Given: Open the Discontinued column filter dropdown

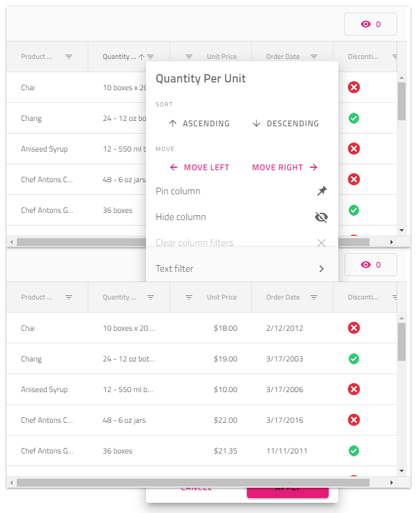Looking at the screenshot, I should 395,57.
